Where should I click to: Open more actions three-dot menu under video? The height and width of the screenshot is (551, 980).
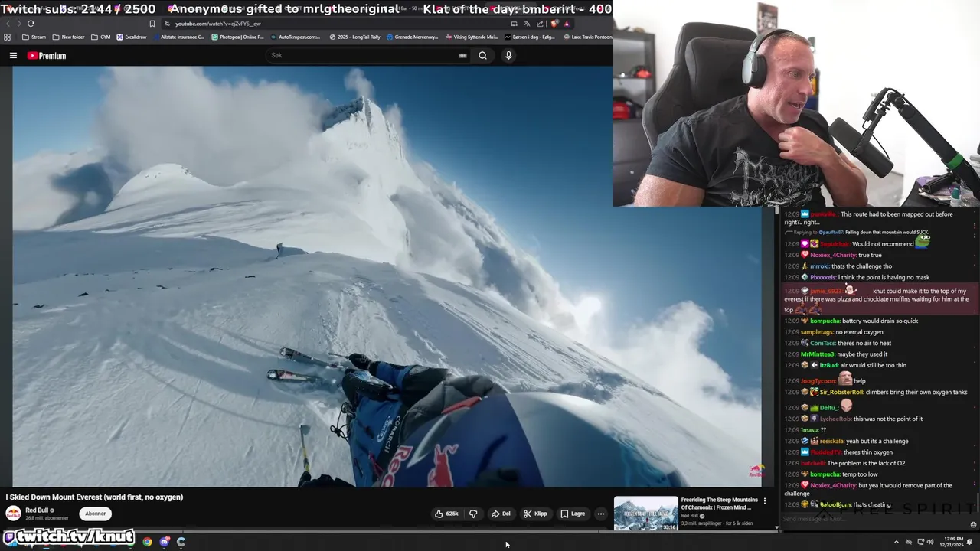(600, 514)
